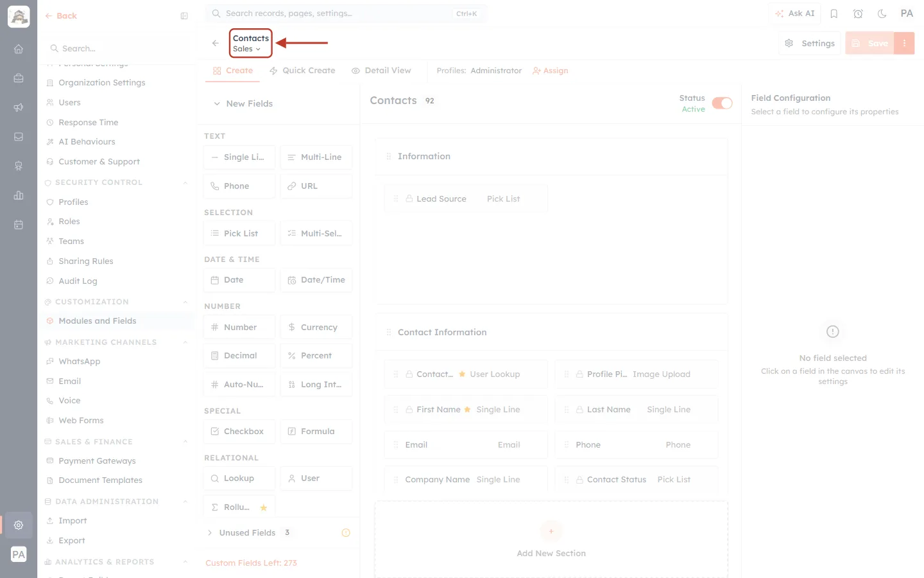Open the home icon in left rail
The height and width of the screenshot is (578, 924).
pos(19,49)
